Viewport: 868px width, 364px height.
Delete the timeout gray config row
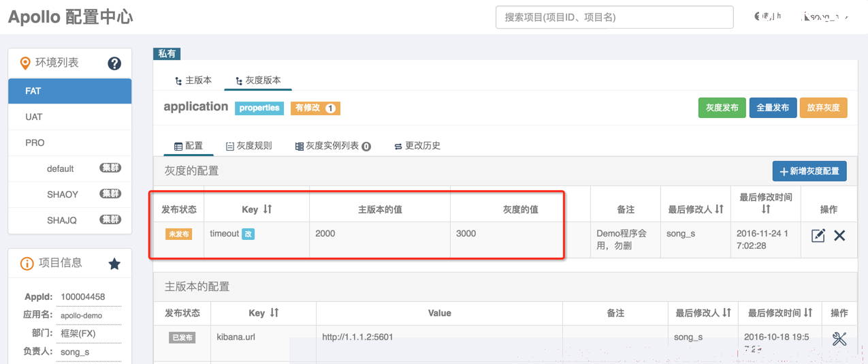coord(839,235)
